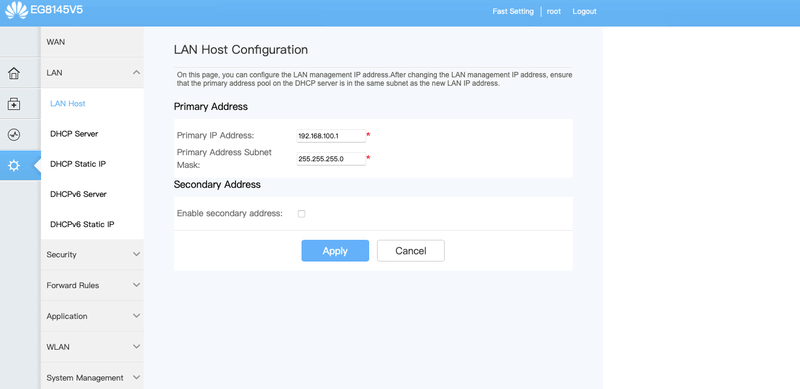Expand the WLAN menu
800x389 pixels.
pyautogui.click(x=92, y=347)
